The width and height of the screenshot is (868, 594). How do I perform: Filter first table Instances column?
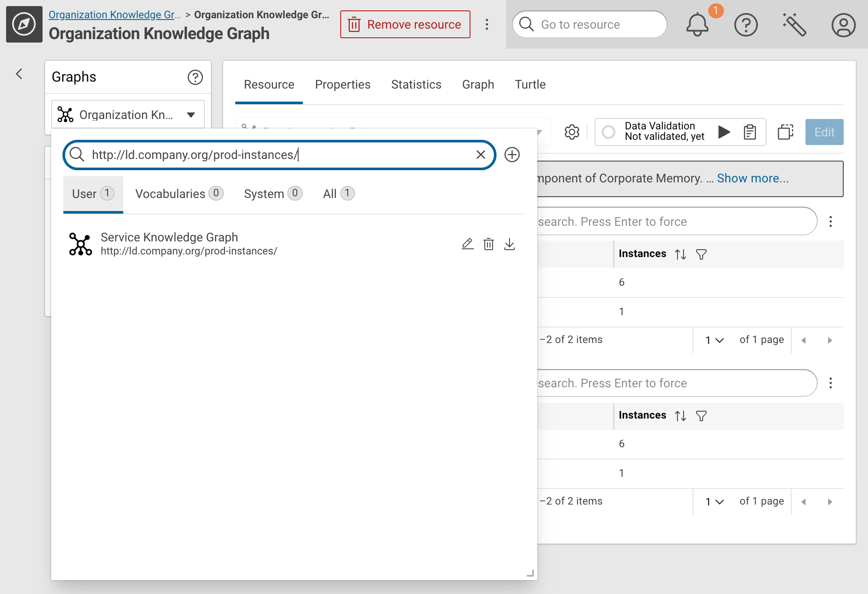(701, 254)
